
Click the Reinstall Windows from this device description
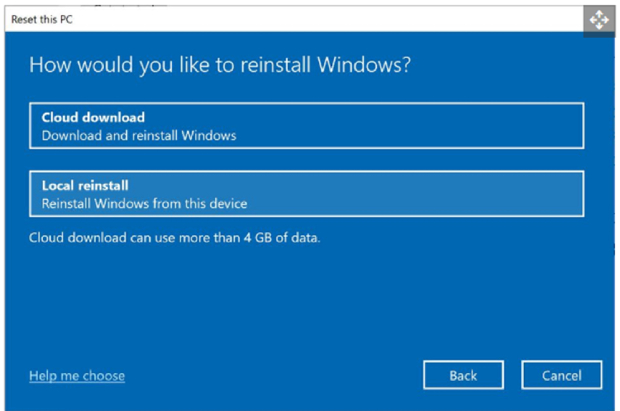(x=144, y=204)
